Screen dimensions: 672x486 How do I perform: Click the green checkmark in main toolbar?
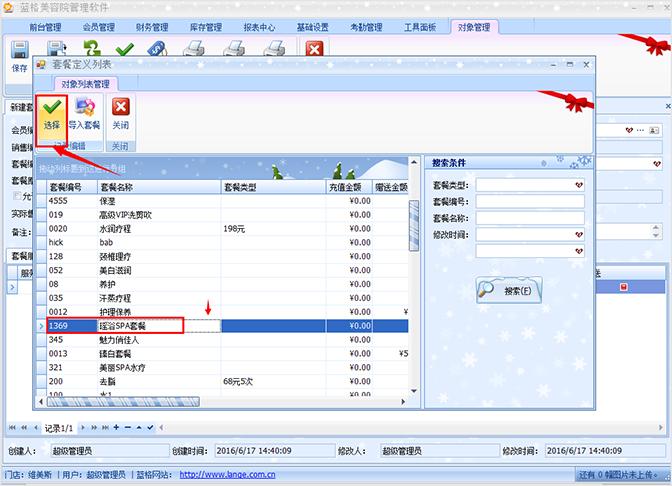coord(125,49)
